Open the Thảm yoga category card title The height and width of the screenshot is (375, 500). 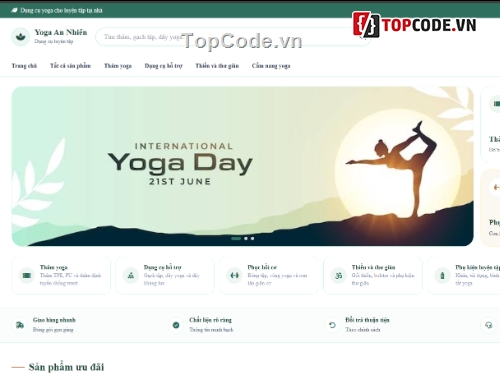coord(54,267)
